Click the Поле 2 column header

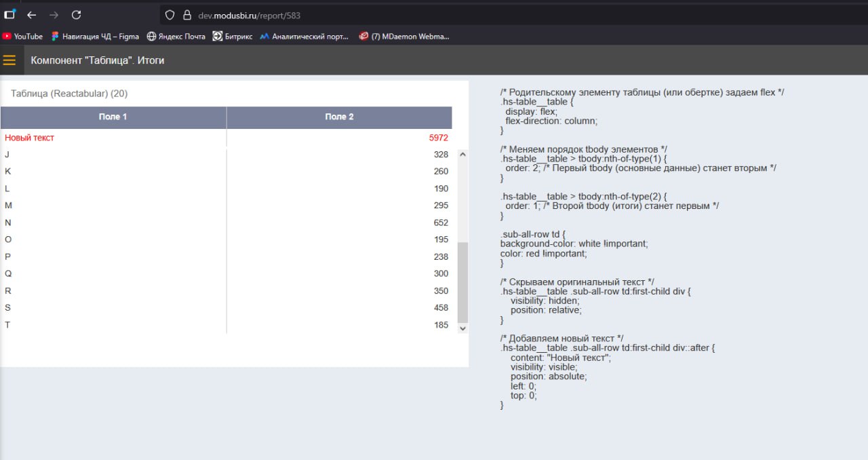pyautogui.click(x=339, y=117)
